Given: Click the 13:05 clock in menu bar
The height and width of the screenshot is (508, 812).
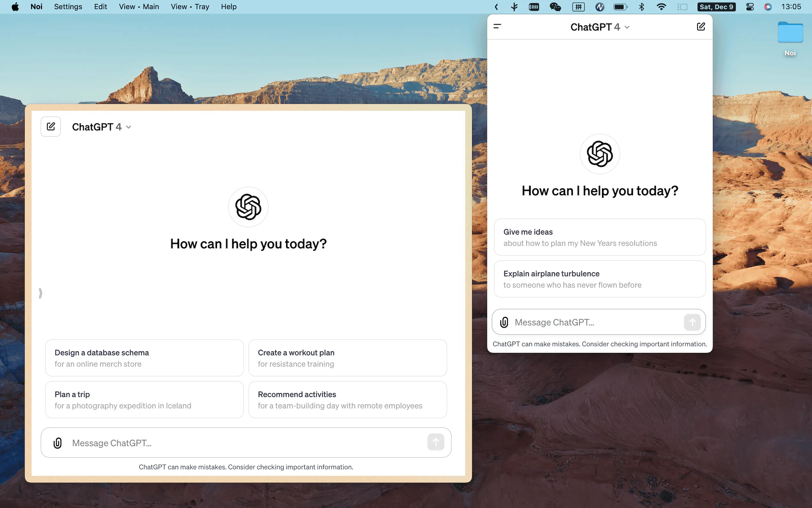Looking at the screenshot, I should pos(791,7).
